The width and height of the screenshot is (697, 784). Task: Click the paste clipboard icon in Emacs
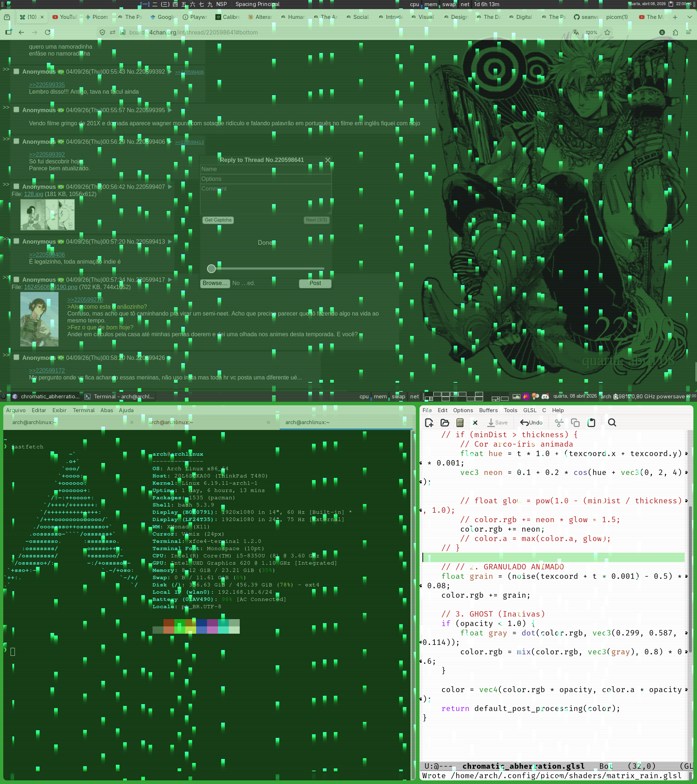592,423
